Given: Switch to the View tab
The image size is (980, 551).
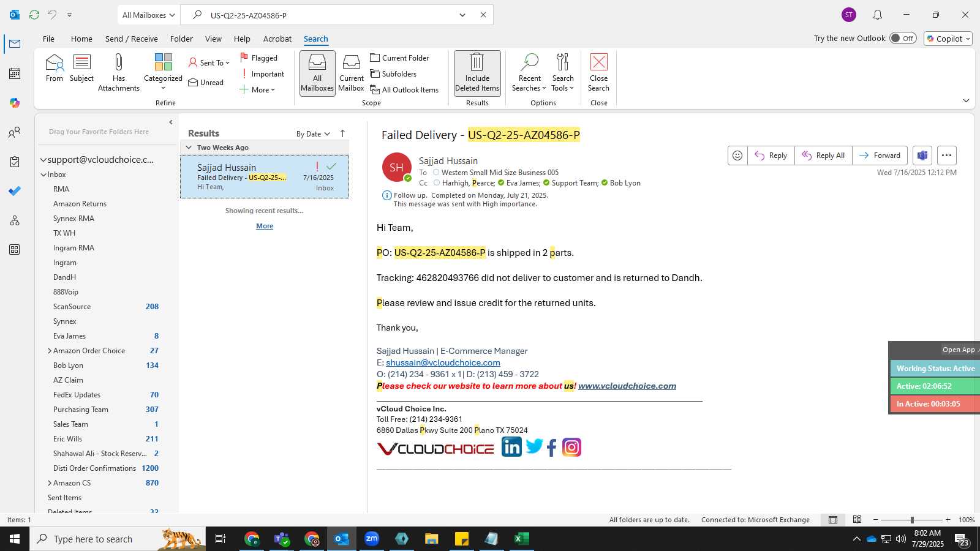Looking at the screenshot, I should coord(213,39).
